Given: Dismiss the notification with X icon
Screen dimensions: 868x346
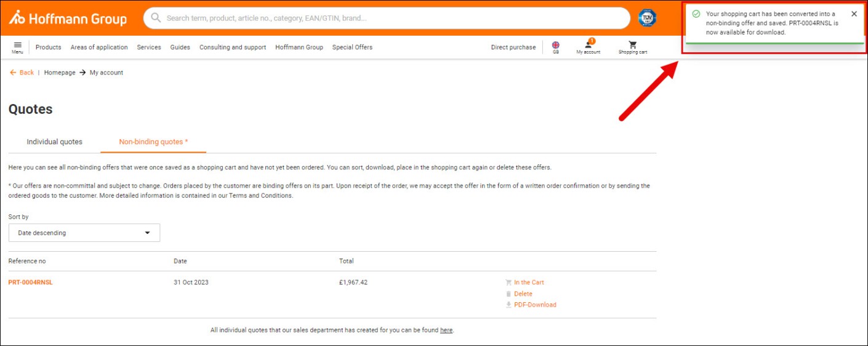Looking at the screenshot, I should (854, 14).
